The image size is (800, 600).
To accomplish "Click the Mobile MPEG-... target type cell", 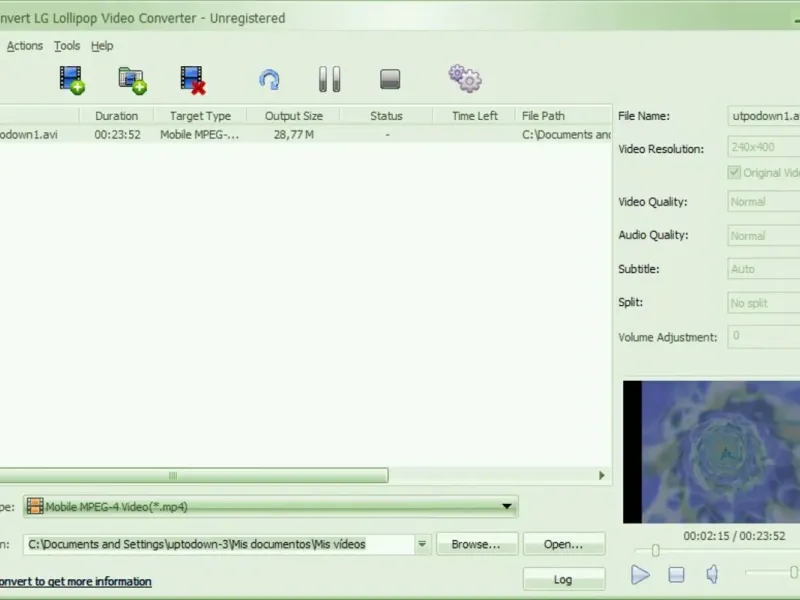I will tap(199, 135).
